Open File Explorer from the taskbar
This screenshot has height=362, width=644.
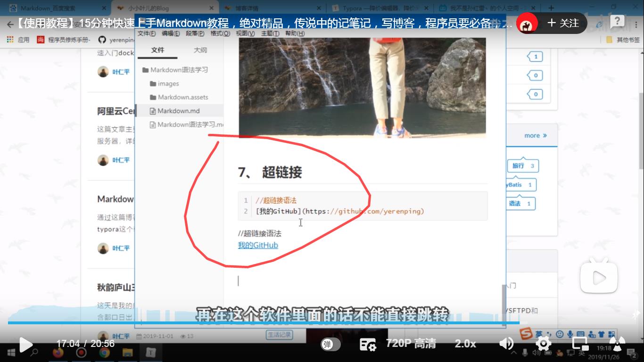(x=127, y=352)
